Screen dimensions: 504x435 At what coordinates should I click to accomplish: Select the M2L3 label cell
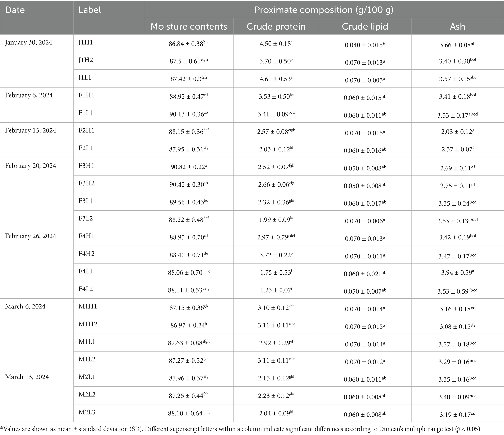87,412
